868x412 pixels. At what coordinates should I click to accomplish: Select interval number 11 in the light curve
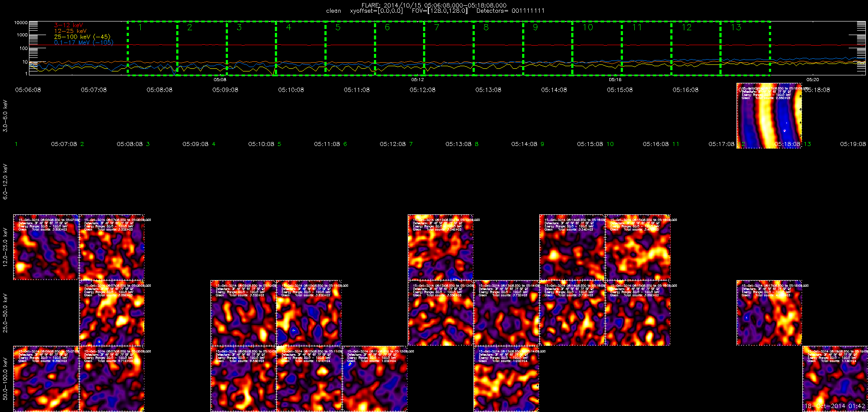(x=647, y=48)
